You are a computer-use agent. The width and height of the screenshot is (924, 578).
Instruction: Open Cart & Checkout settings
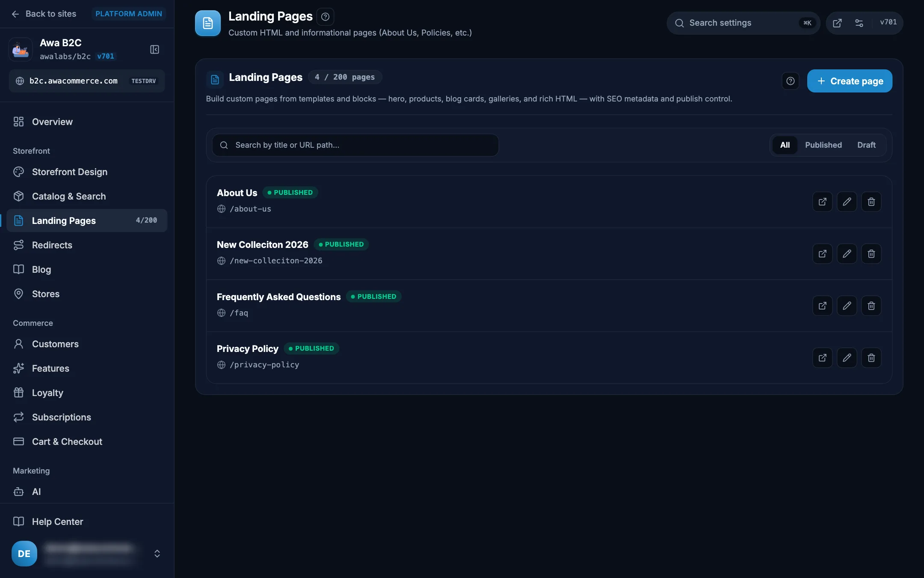click(87, 442)
